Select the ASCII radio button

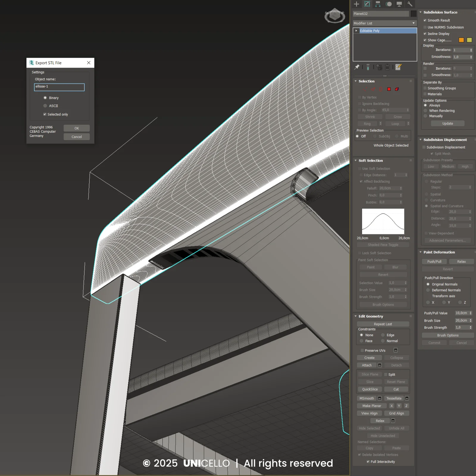tap(45, 106)
